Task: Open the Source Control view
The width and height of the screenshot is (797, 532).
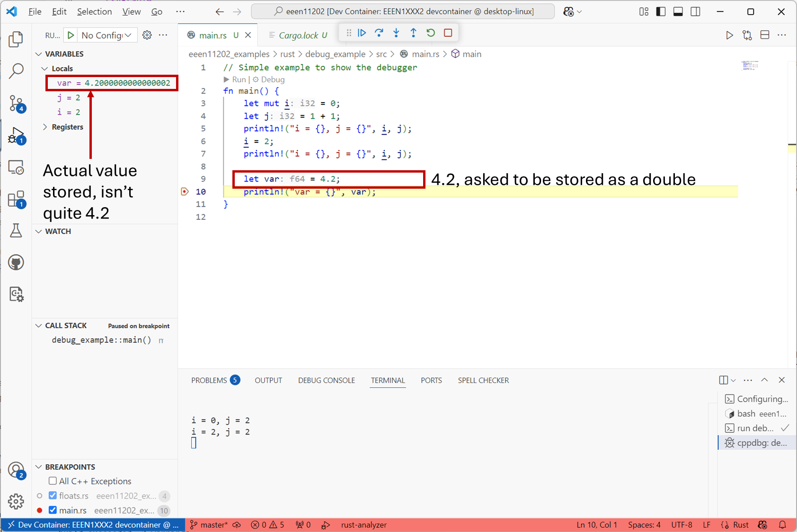Action: [16, 103]
